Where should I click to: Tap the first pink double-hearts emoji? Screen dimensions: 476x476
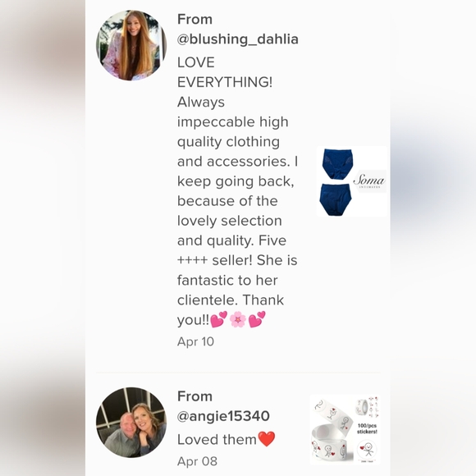pyautogui.click(x=218, y=319)
